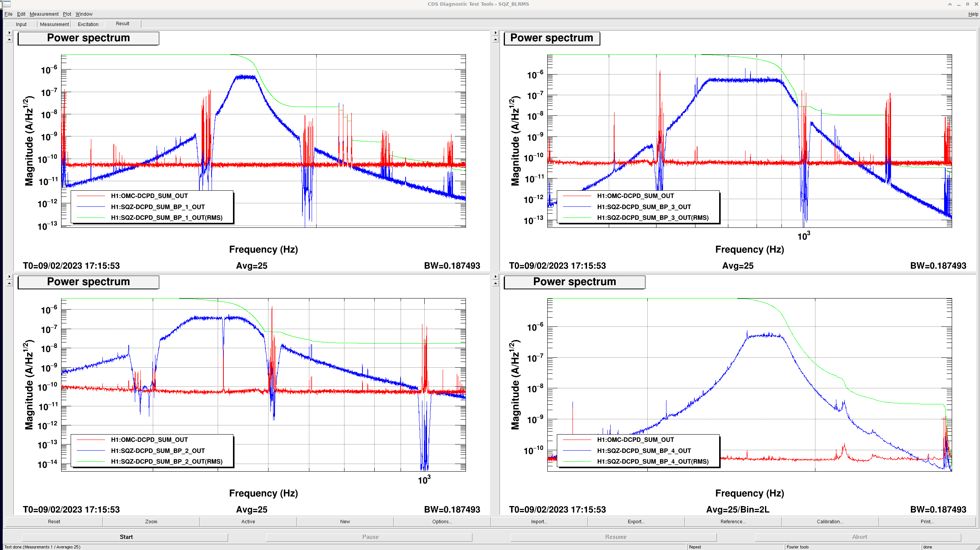Switch to the Excitation tab
This screenshot has height=550, width=980.
pyautogui.click(x=88, y=24)
